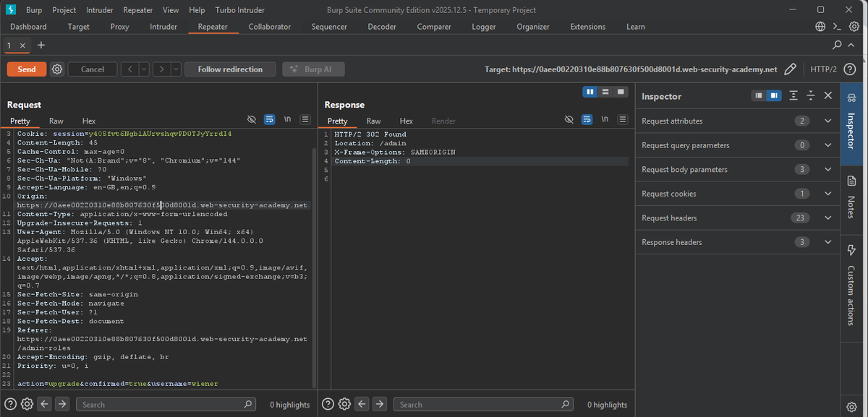Select the Raw tab in the Request panel
This screenshot has height=417, width=868.
point(56,121)
